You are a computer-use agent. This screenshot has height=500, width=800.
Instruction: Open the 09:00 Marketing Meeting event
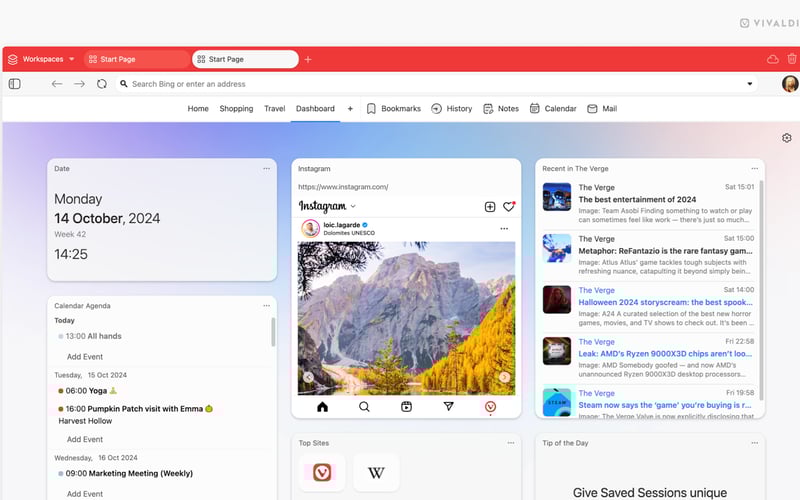click(x=126, y=473)
